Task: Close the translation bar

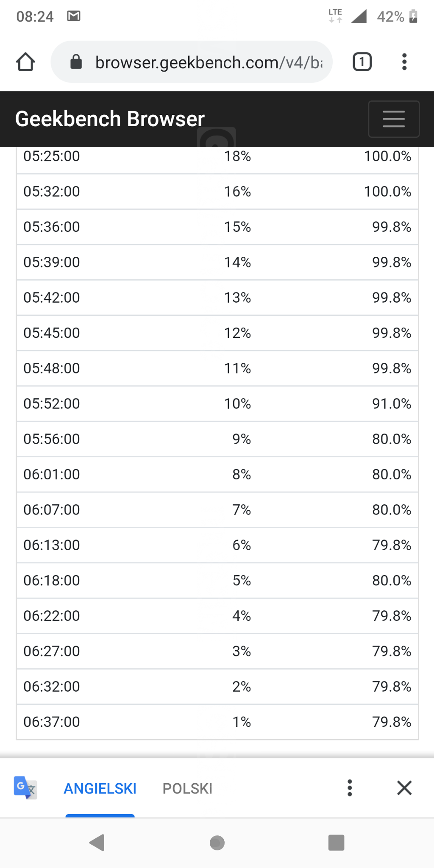Action: pos(404,788)
